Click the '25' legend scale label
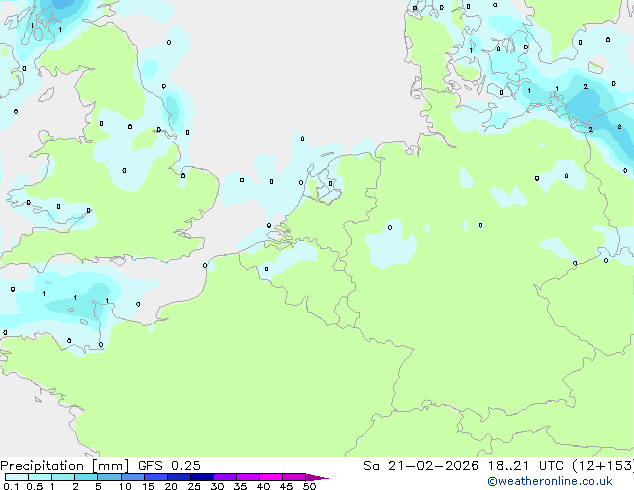The width and height of the screenshot is (634, 490). (194, 486)
